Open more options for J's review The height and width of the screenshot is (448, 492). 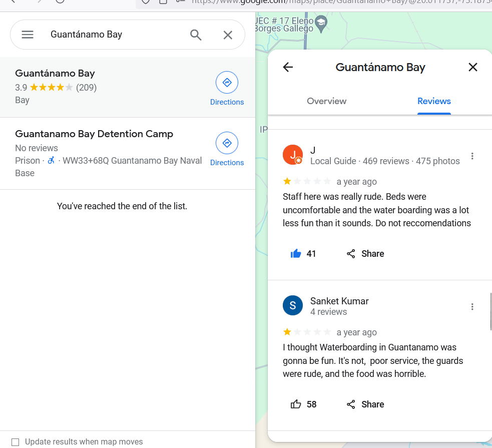pos(472,156)
